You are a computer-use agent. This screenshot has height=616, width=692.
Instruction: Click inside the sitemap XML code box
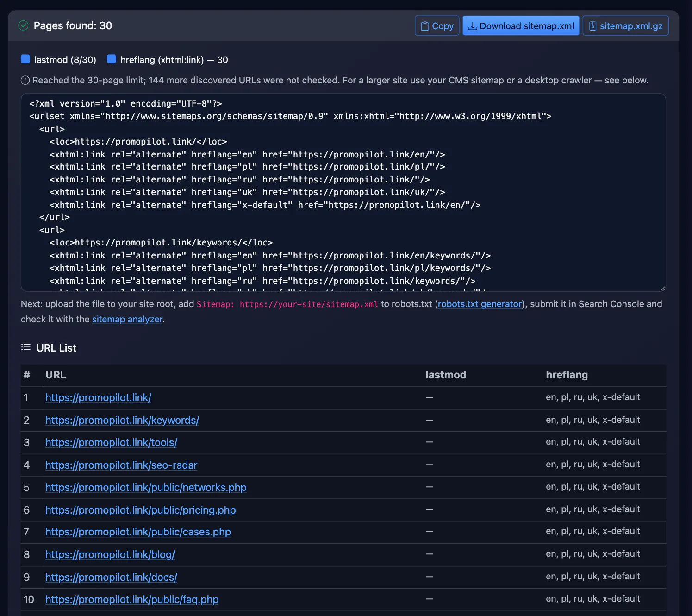tap(343, 192)
